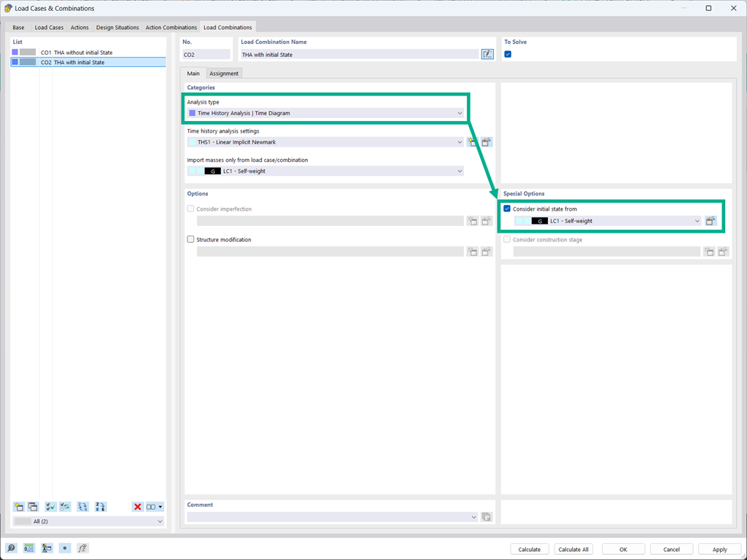Viewport: 747px width, 560px height.
Task: Check the Structure modification checkbox
Action: coord(191,239)
